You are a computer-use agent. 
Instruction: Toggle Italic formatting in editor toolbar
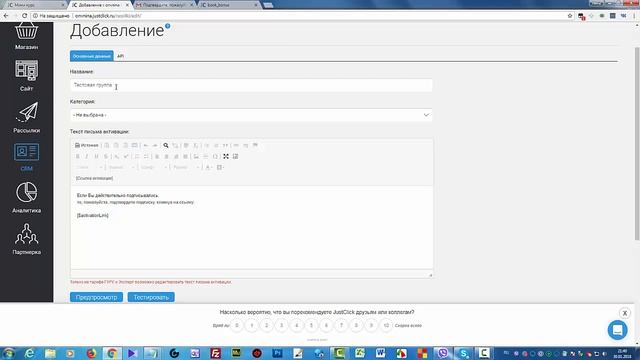pos(87,156)
